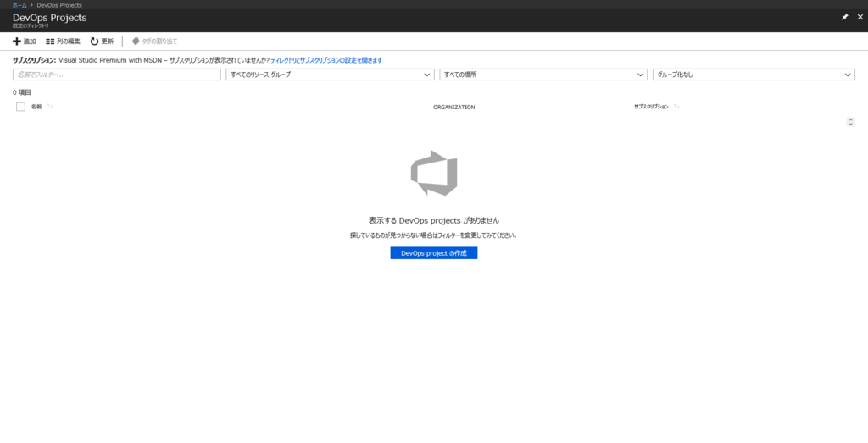Open 列の編集 column editor
868x443 pixels.
click(63, 42)
